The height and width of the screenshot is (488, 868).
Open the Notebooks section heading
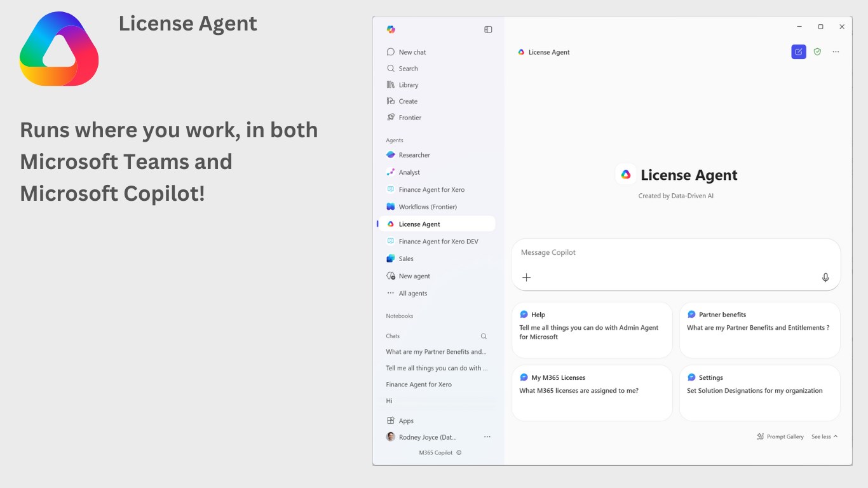tap(399, 316)
